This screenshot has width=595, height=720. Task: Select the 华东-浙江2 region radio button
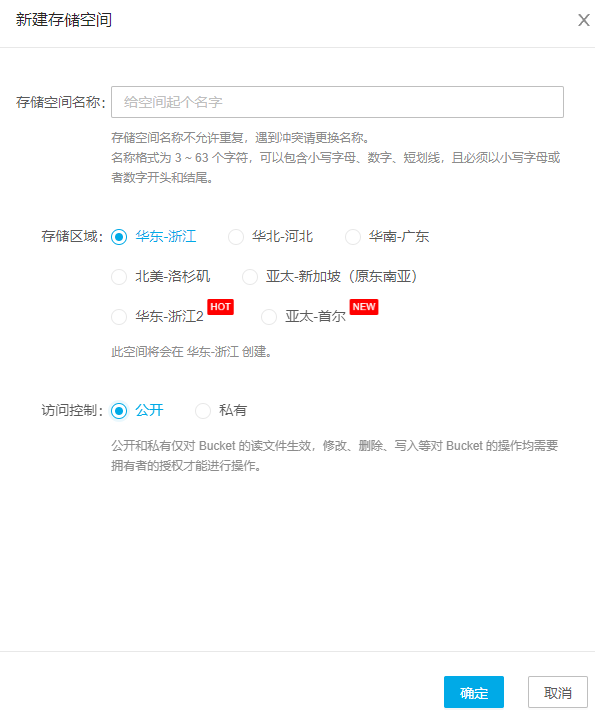tap(119, 317)
